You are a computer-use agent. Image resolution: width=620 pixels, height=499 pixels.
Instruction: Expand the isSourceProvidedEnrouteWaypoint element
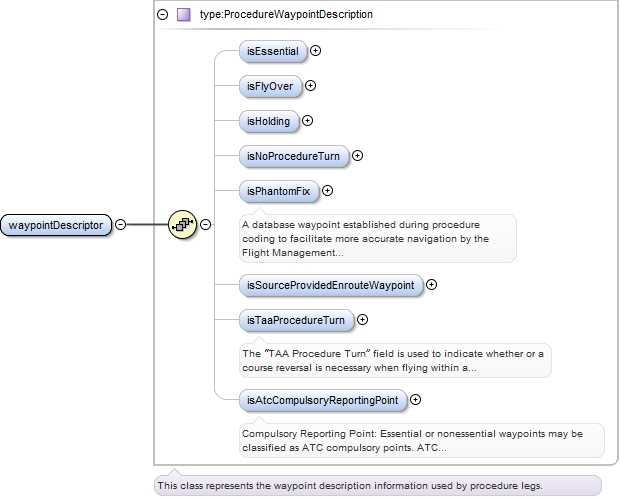point(431,285)
